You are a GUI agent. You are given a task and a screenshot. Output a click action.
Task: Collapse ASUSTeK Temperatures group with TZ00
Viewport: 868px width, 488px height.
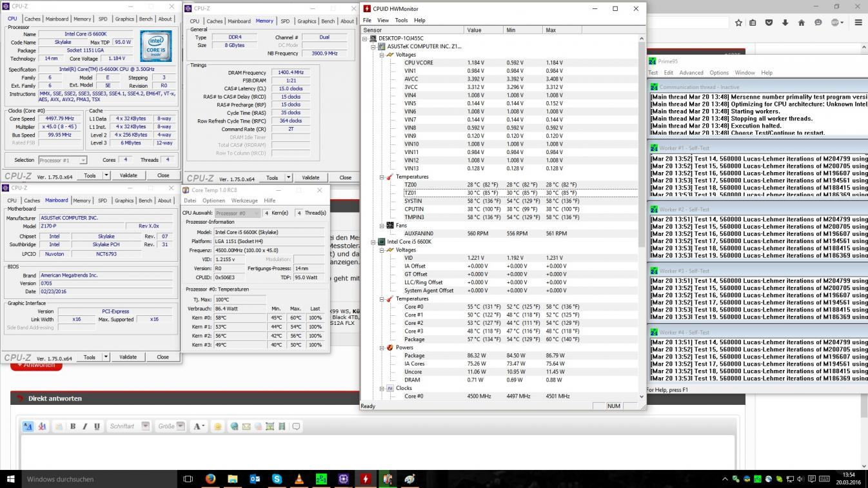[x=382, y=177]
